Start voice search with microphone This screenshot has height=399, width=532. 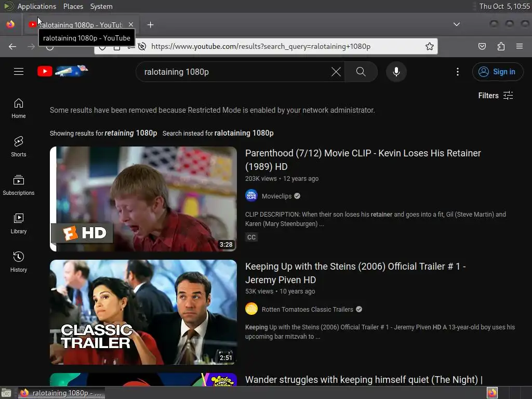click(x=396, y=72)
